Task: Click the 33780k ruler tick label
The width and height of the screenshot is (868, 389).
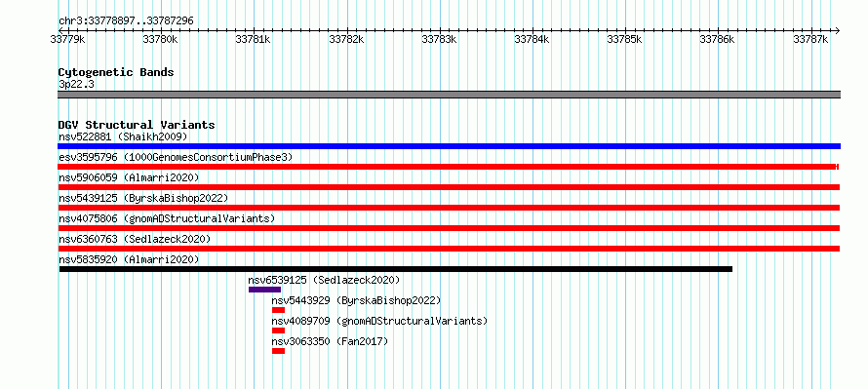Action: tap(161, 39)
